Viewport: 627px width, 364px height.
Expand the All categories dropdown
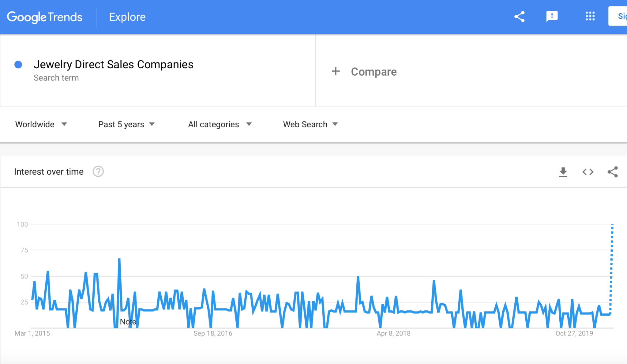[x=220, y=124]
